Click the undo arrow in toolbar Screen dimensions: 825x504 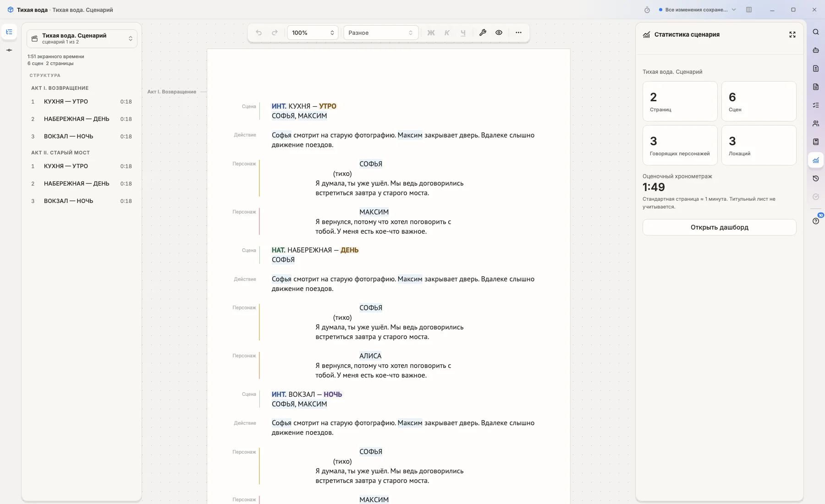tap(259, 33)
